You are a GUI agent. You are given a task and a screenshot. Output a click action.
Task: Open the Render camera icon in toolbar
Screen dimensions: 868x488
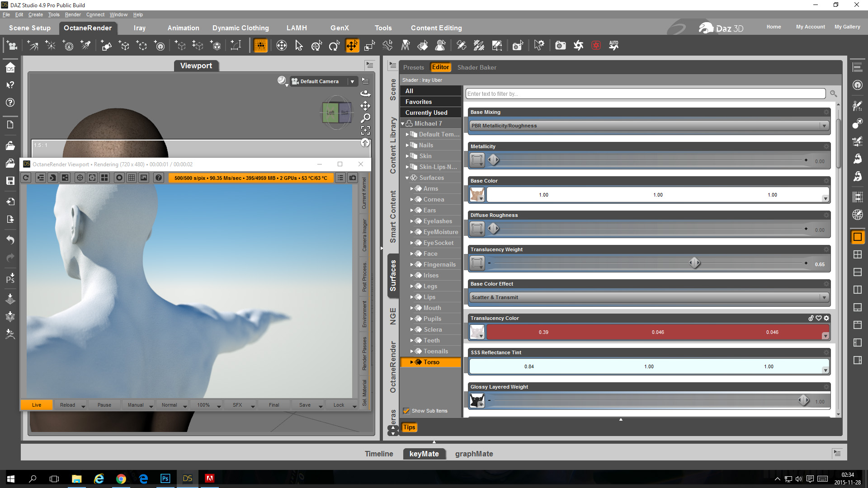tap(561, 45)
